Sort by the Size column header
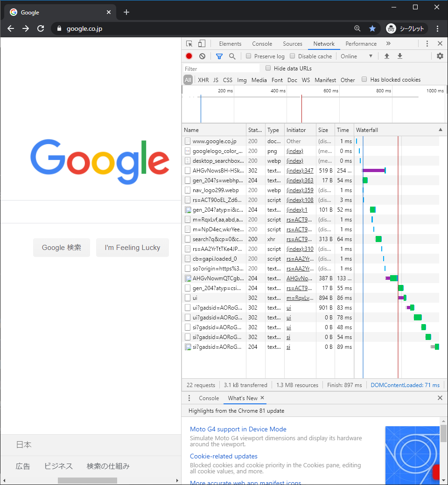Viewport: 448px width, 485px height. click(325, 130)
